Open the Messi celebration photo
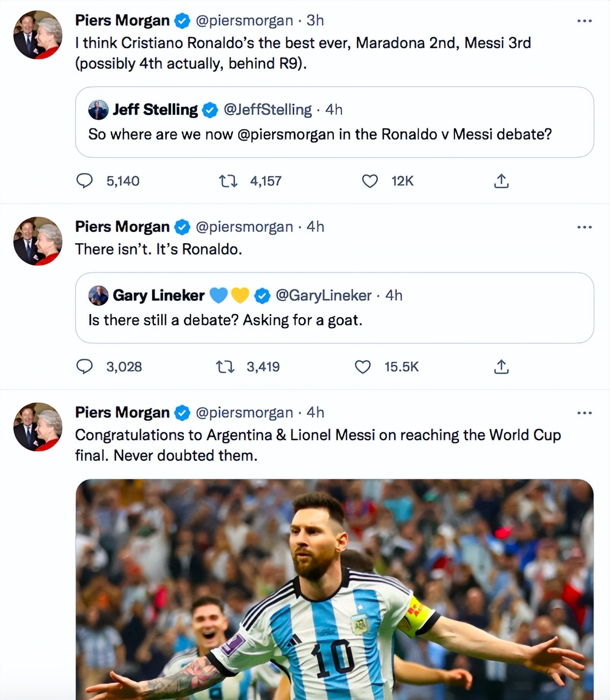This screenshot has height=700, width=610. (x=334, y=589)
